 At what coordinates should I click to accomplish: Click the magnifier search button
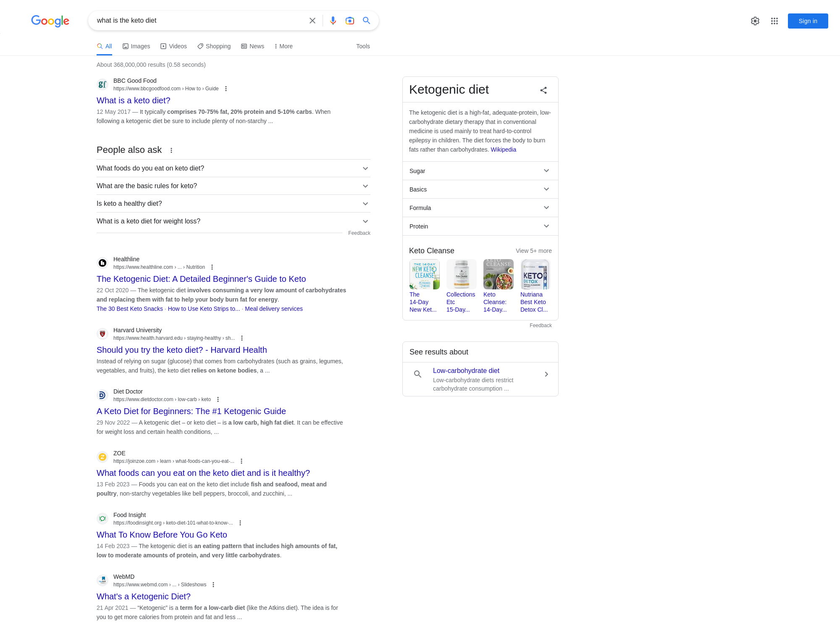pyautogui.click(x=367, y=21)
